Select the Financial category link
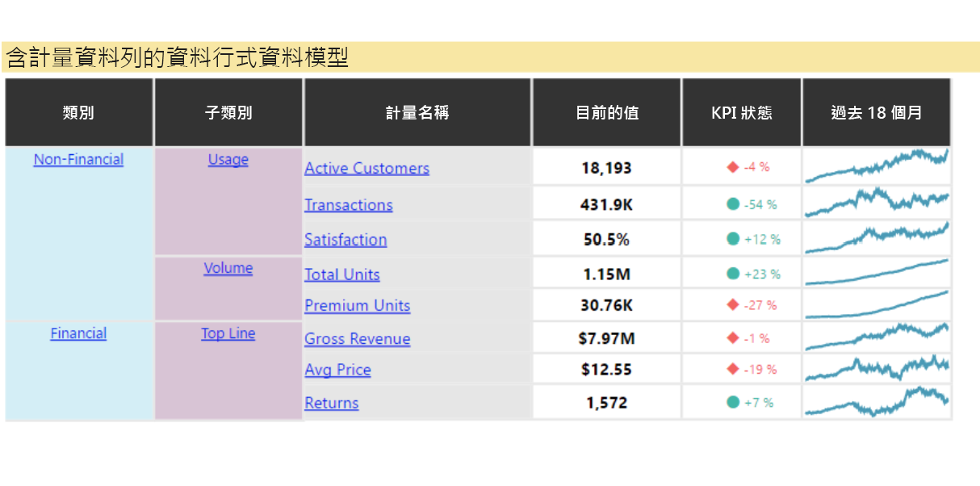Screen dimensions: 980x486 (x=77, y=333)
